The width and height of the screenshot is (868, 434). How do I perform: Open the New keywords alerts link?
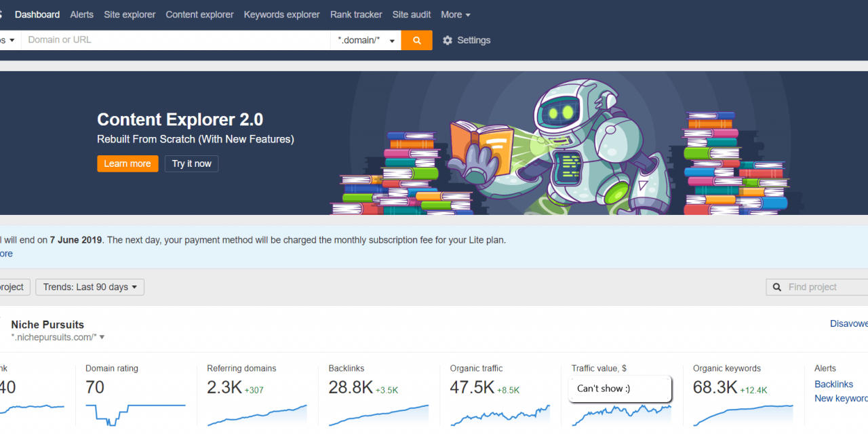pyautogui.click(x=841, y=398)
